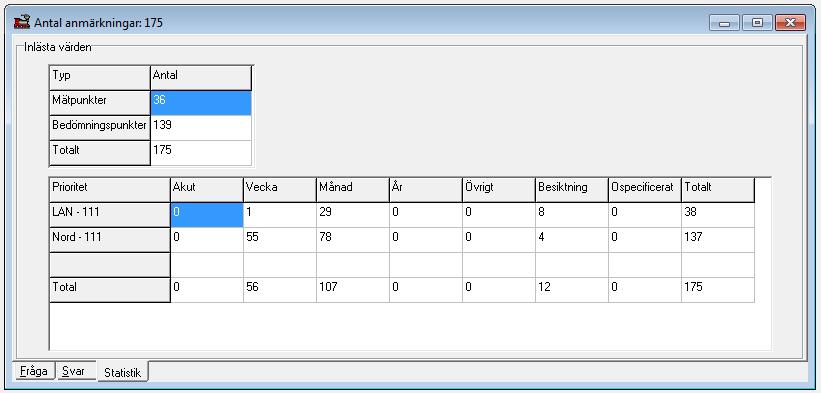This screenshot has height=393, width=821.
Task: Select the highlighted Akut cell for LAN - 111
Action: pyautogui.click(x=207, y=215)
